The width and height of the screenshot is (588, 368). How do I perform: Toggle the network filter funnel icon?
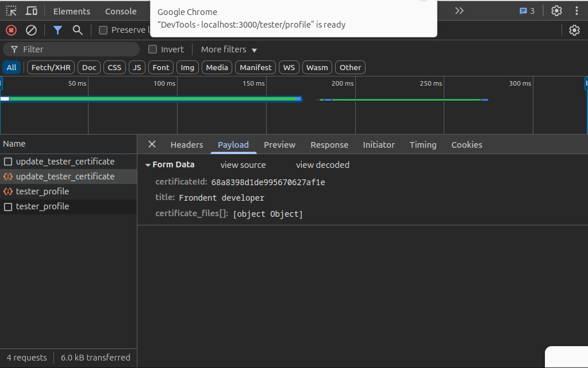tap(57, 30)
